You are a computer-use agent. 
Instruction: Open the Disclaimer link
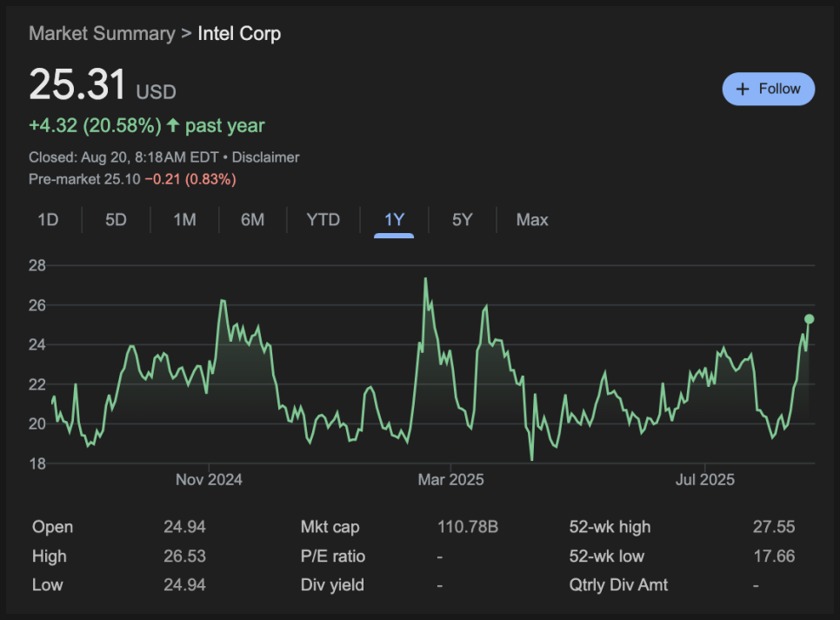[x=265, y=157]
